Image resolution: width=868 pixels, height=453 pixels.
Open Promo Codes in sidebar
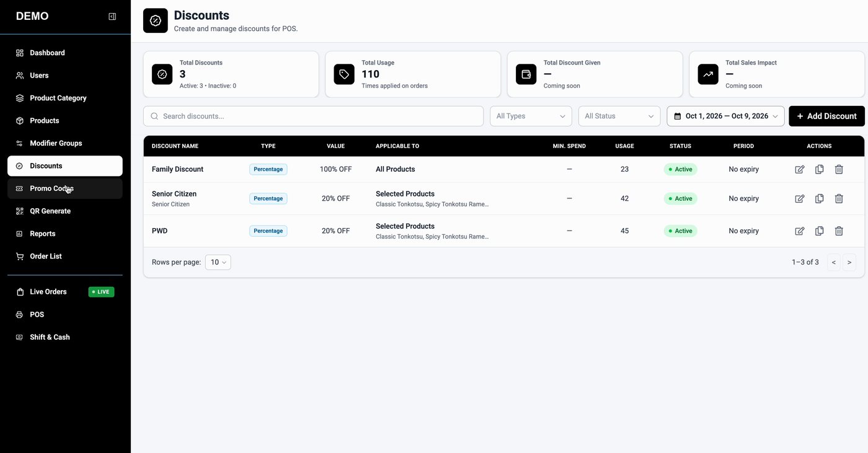[65, 188]
